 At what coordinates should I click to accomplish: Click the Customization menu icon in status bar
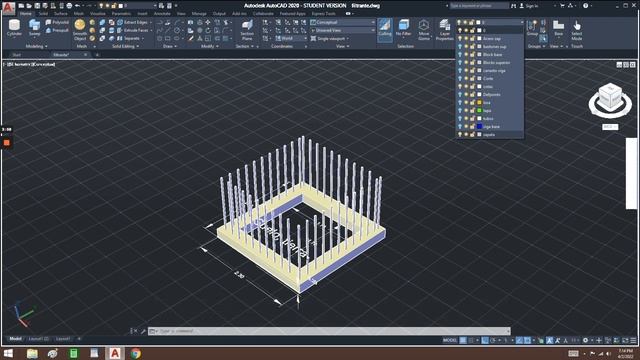(x=633, y=340)
